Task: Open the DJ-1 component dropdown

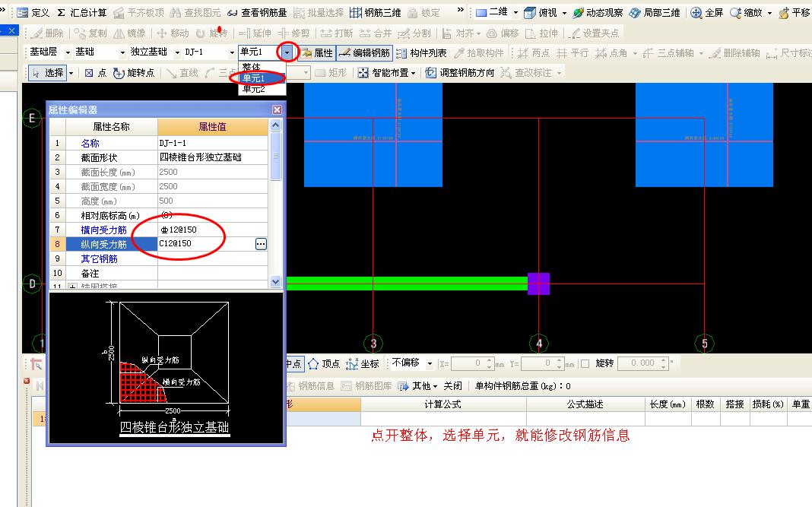Action: point(232,52)
